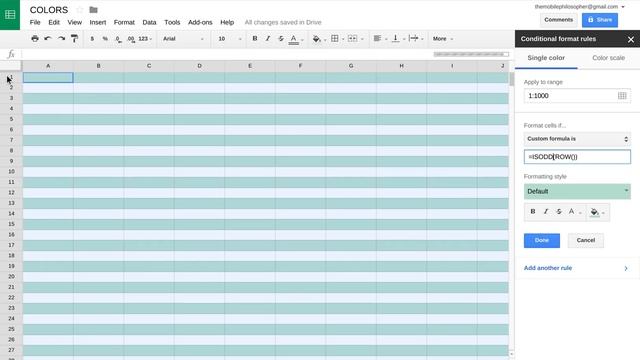640x360 pixels.
Task: Open the Borders icon menu
Action: tap(335, 38)
